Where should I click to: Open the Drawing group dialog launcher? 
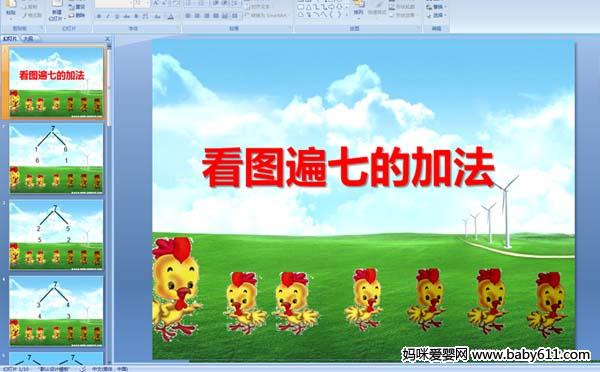[x=419, y=28]
